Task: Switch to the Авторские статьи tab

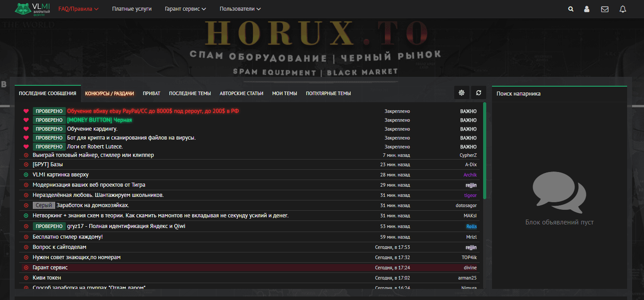Action: click(241, 93)
